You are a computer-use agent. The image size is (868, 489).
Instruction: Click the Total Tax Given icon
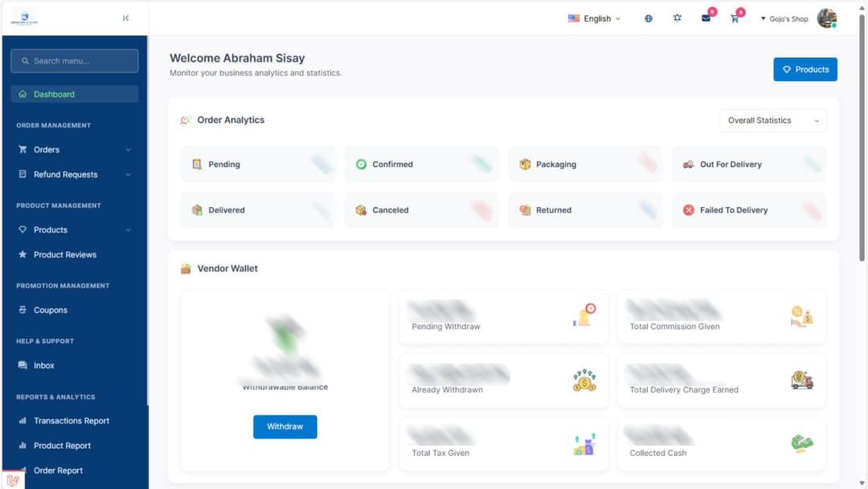(x=584, y=444)
